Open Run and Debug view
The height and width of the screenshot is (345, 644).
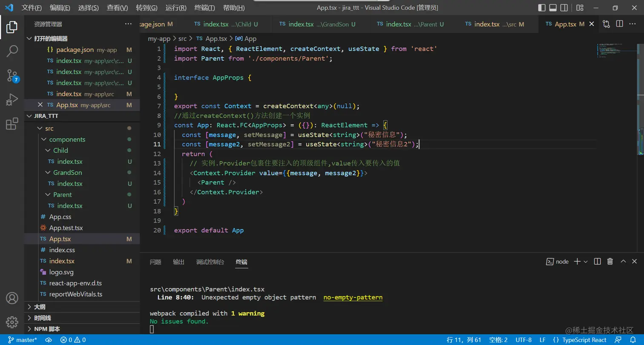coord(12,100)
